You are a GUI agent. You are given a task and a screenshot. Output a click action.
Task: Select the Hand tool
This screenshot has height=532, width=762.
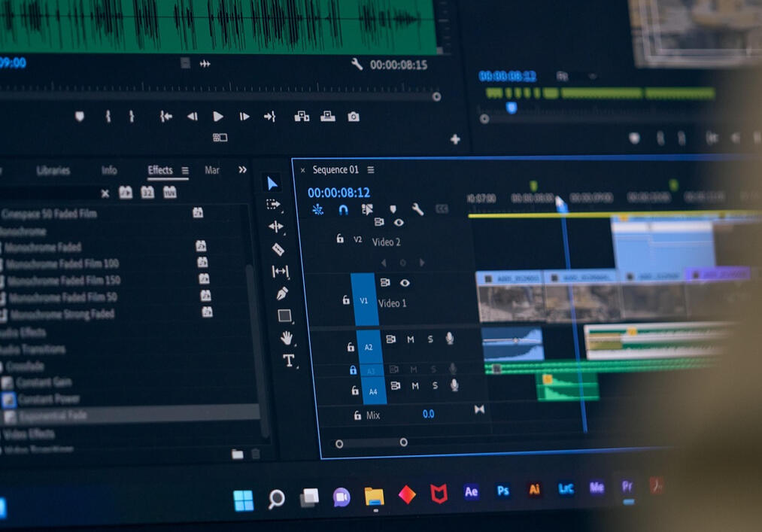[287, 338]
